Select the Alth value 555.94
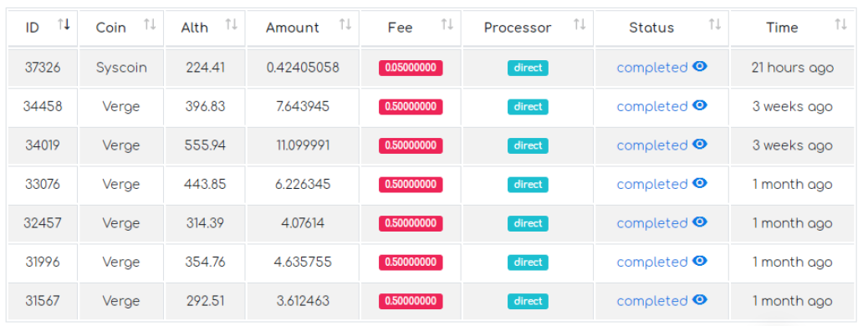The image size is (868, 326). click(206, 145)
